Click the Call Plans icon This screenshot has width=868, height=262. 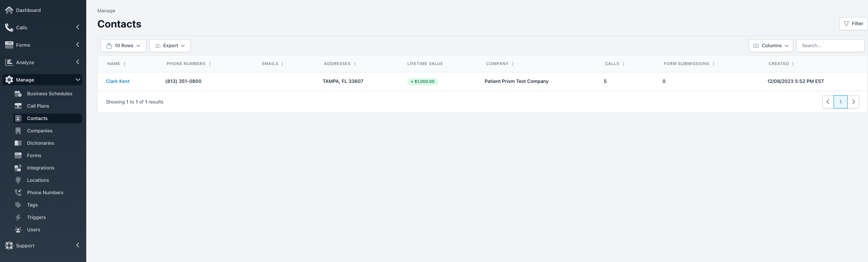18,106
